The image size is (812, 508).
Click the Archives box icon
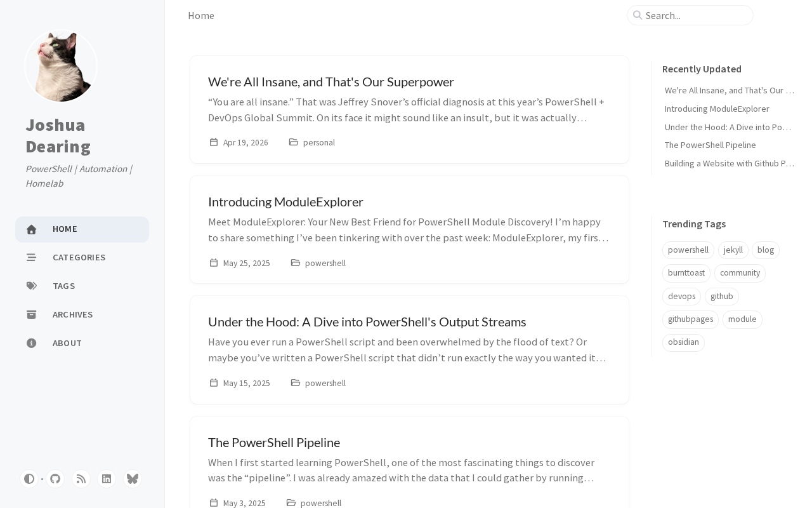coord(32,314)
